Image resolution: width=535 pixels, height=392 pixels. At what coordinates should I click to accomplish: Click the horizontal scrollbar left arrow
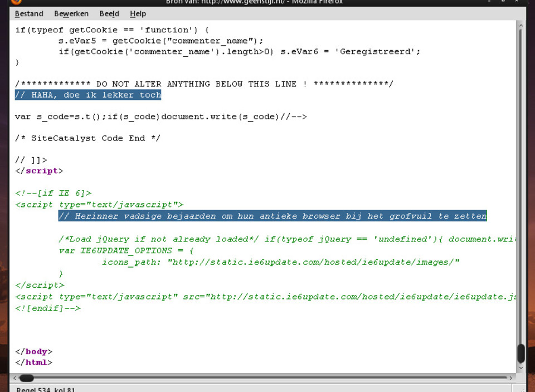[14, 378]
